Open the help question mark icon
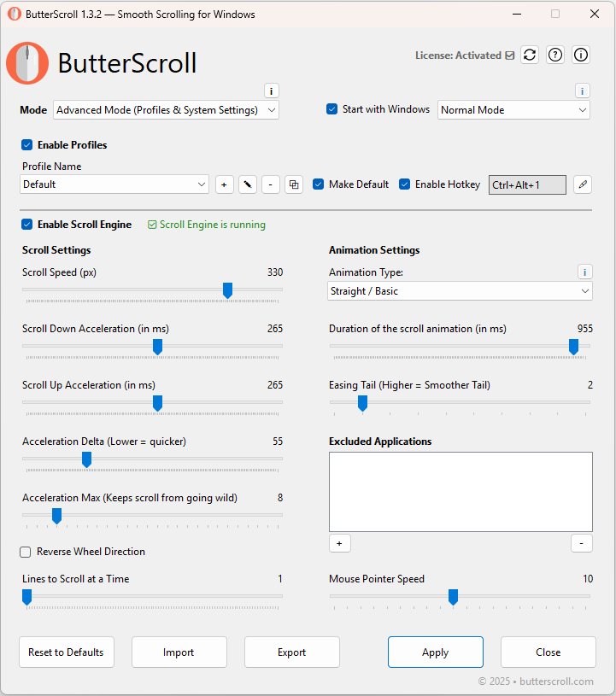The width and height of the screenshot is (616, 696). click(555, 55)
